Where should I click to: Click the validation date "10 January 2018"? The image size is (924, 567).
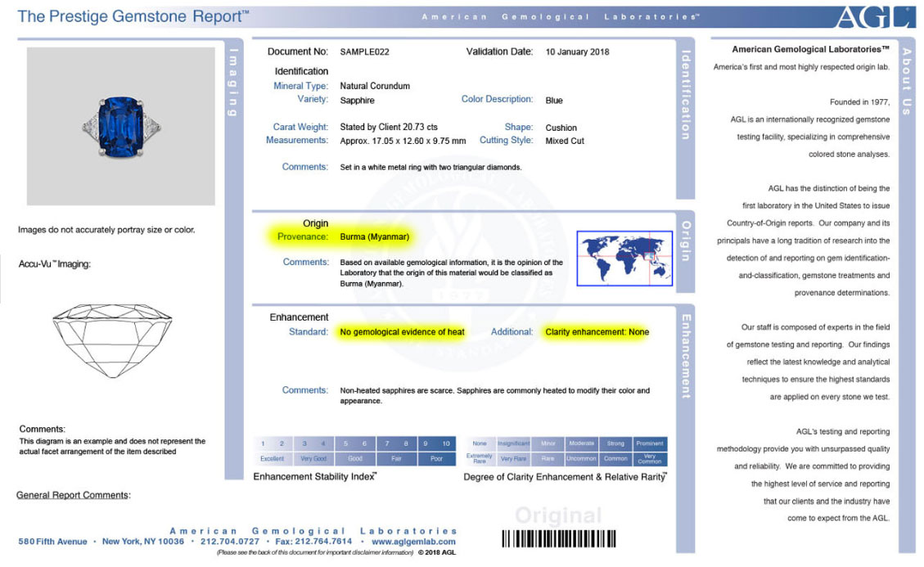point(578,52)
